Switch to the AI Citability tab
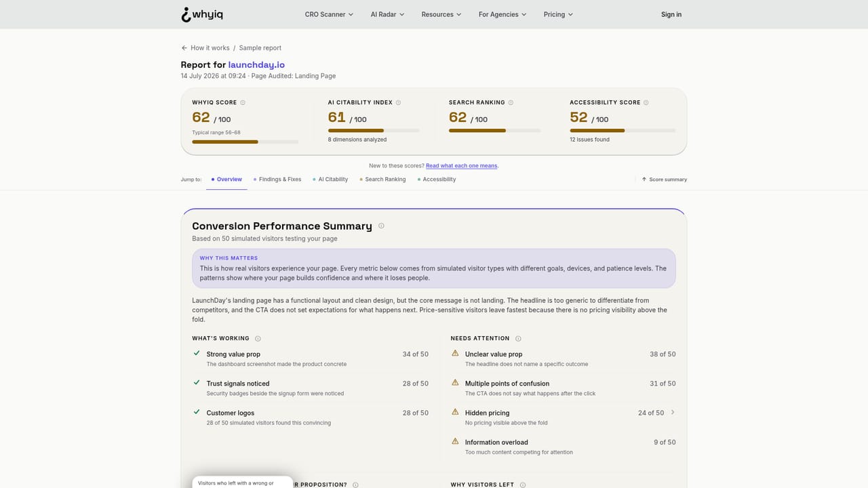 coord(330,180)
